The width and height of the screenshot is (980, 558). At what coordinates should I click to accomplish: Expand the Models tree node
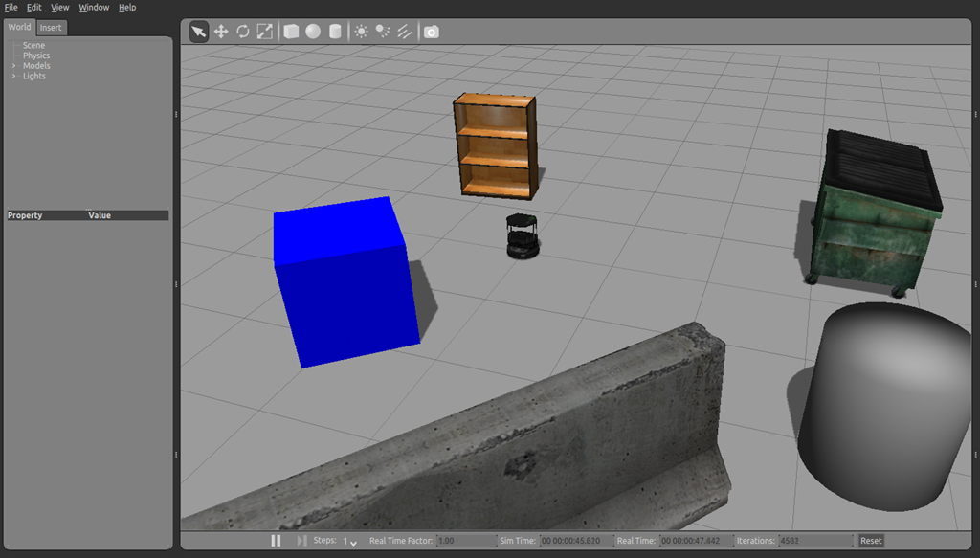[x=13, y=66]
